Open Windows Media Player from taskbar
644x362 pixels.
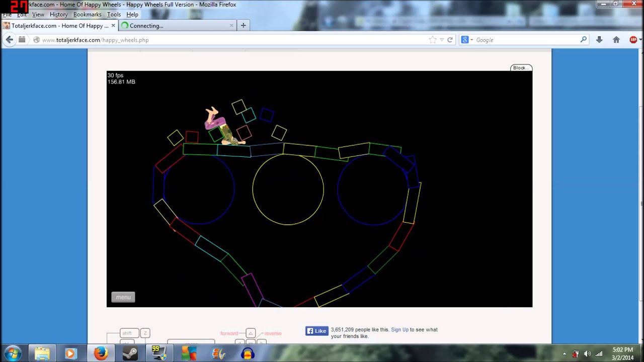coord(70,353)
